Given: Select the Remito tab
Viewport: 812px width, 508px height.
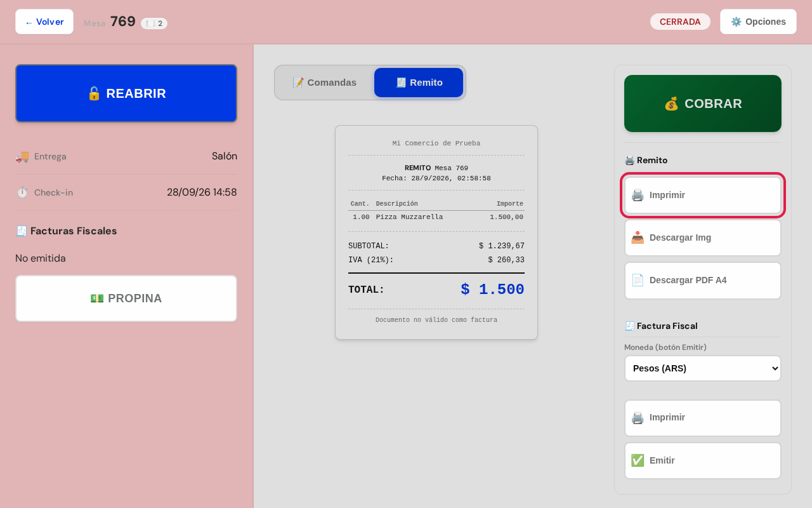Looking at the screenshot, I should [x=419, y=83].
